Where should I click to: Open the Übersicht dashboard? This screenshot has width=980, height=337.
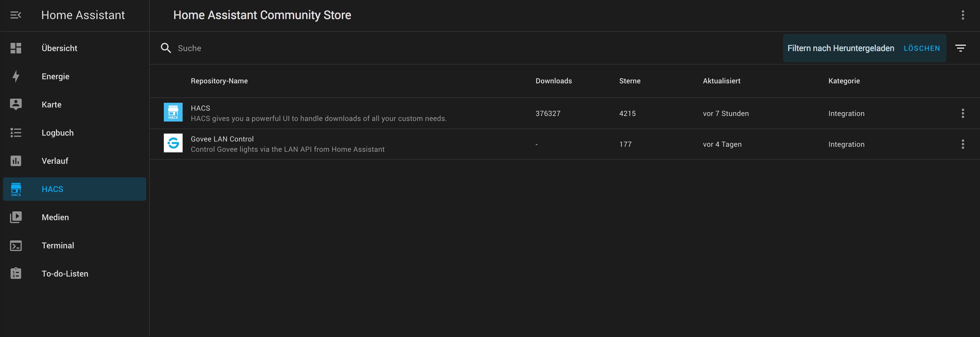(x=59, y=48)
